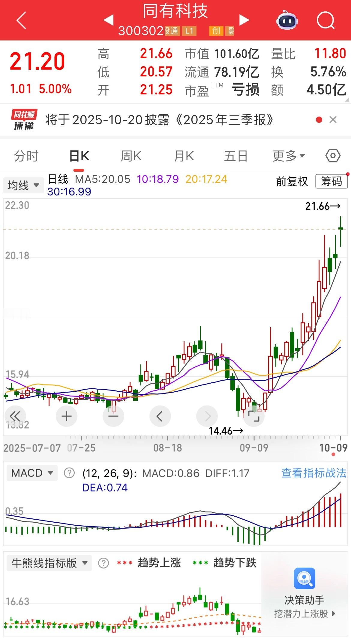Close the 同花顺速递 news banner
The height and width of the screenshot is (644, 351).
tap(333, 120)
